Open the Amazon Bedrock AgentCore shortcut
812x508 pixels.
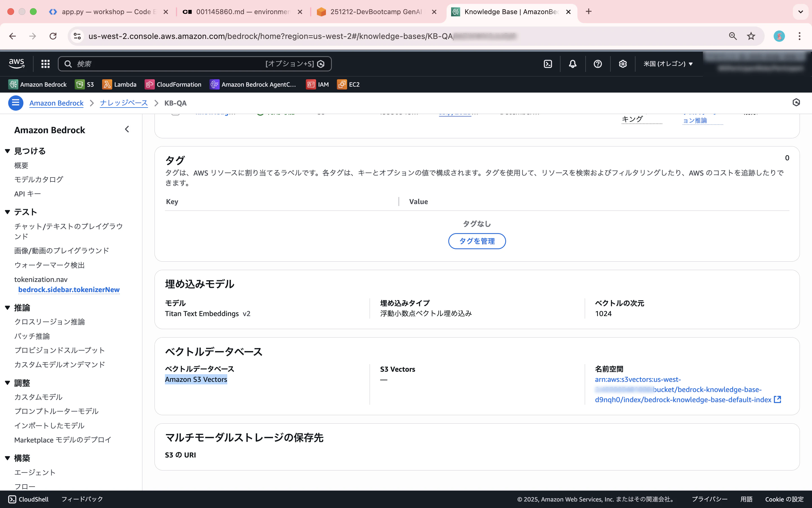click(253, 84)
